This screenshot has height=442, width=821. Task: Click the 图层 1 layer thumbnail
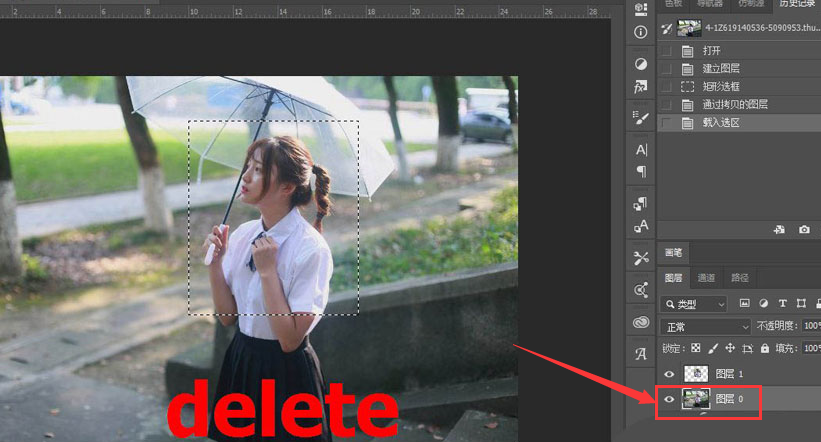[696, 373]
